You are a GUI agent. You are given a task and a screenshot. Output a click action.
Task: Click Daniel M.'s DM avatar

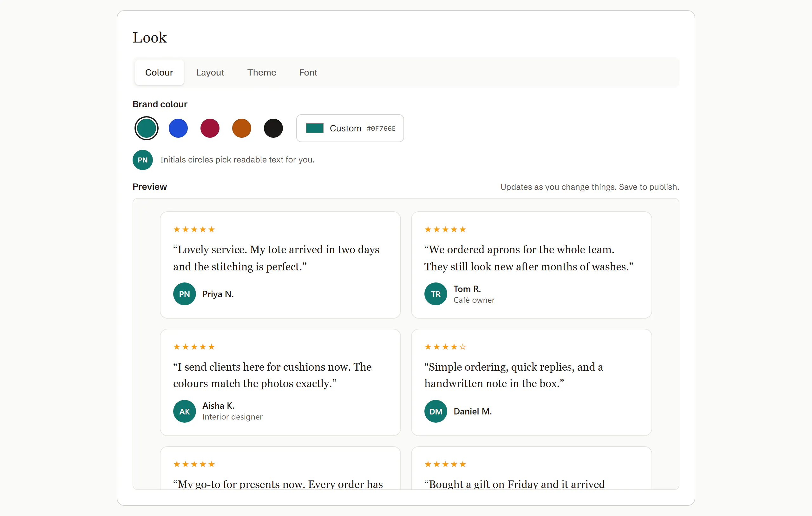pyautogui.click(x=436, y=411)
